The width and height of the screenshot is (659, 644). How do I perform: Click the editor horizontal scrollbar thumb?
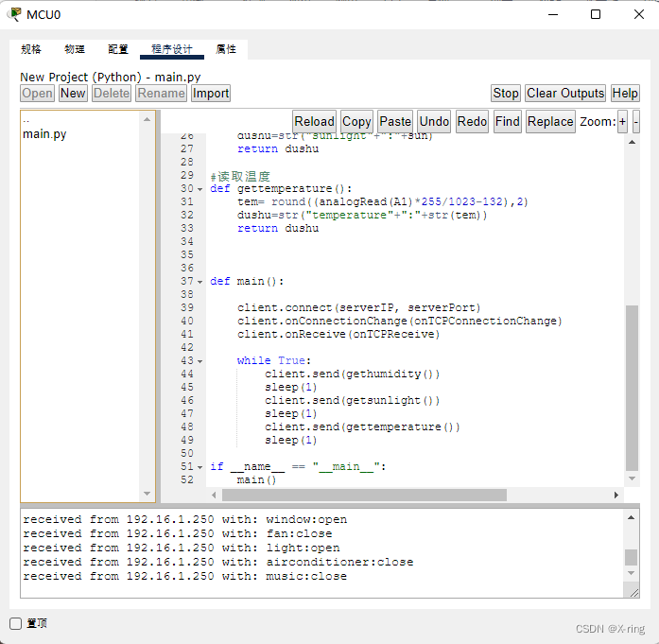click(364, 495)
